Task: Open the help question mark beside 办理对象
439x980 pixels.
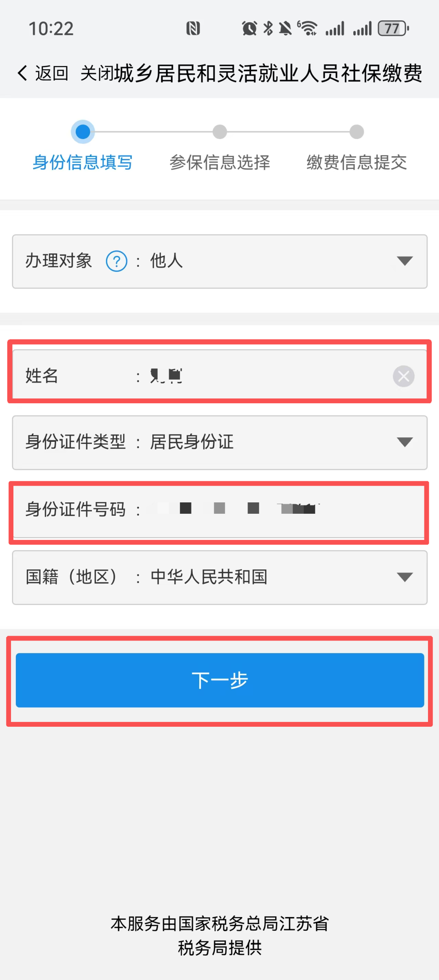Action: pos(117,261)
